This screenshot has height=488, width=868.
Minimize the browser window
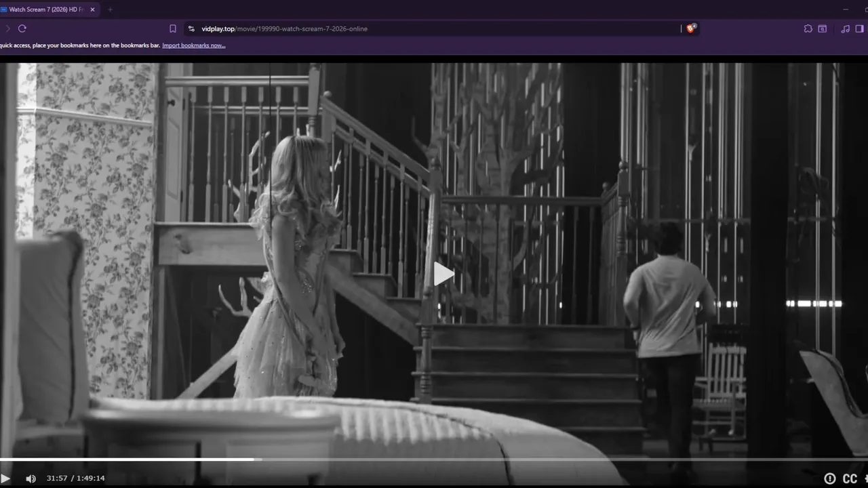846,9
